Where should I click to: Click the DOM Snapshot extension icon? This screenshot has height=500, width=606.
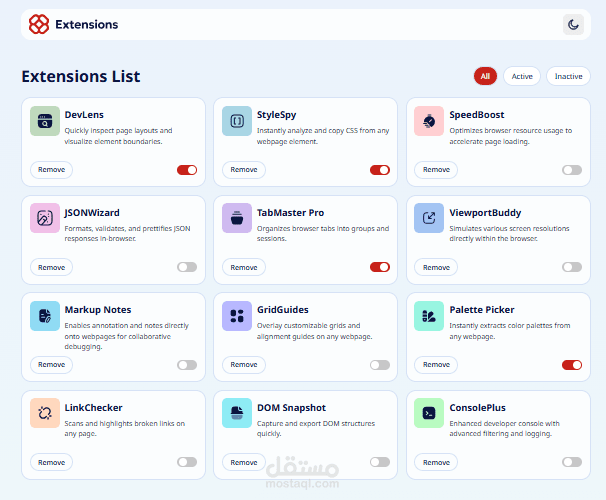tap(237, 413)
